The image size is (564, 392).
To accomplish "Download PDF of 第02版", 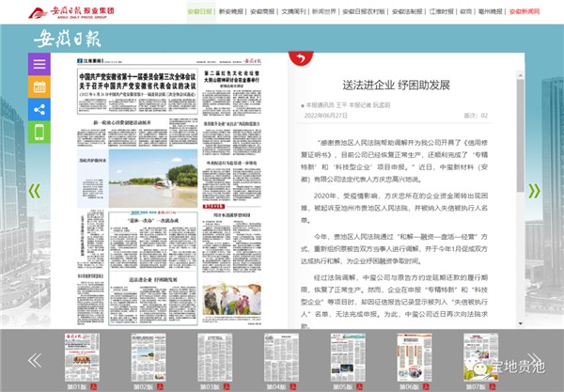I will (x=160, y=387).
